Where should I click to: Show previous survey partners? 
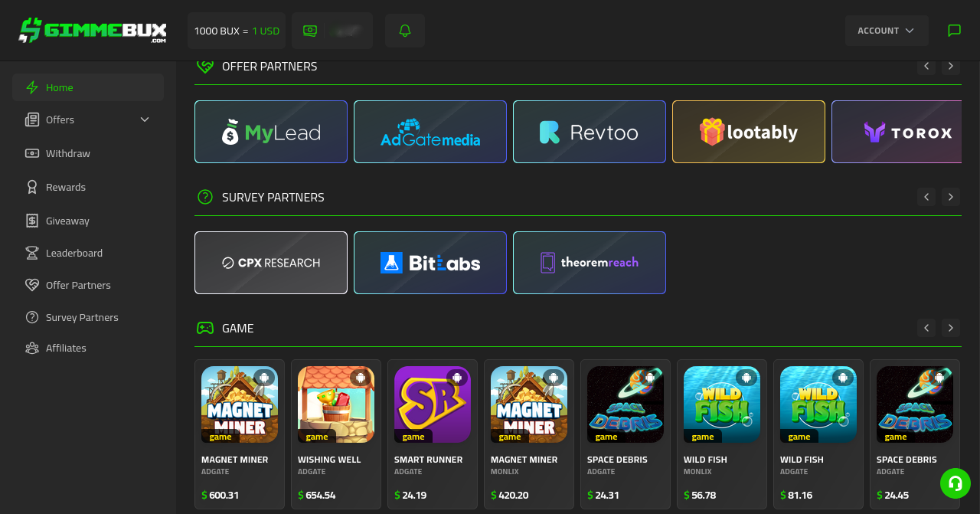pyautogui.click(x=926, y=197)
